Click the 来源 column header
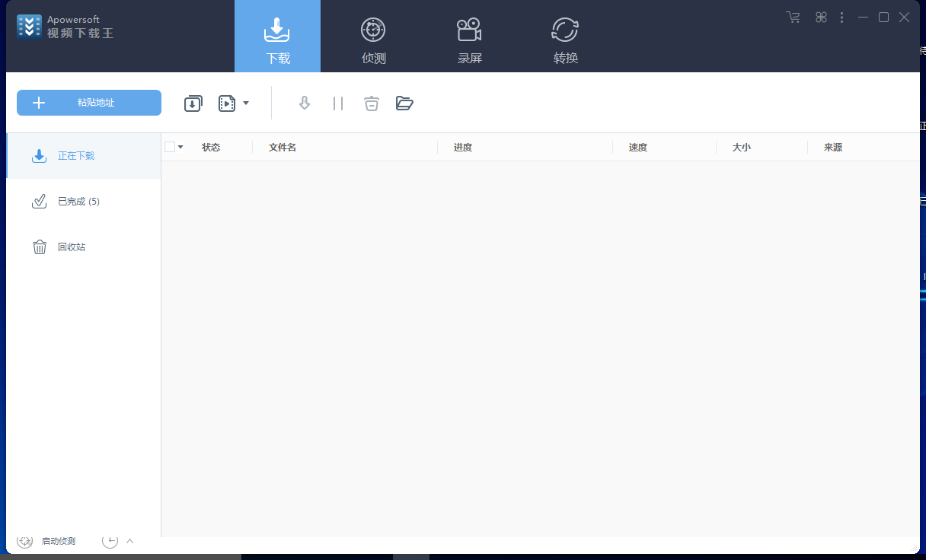 [x=833, y=148]
